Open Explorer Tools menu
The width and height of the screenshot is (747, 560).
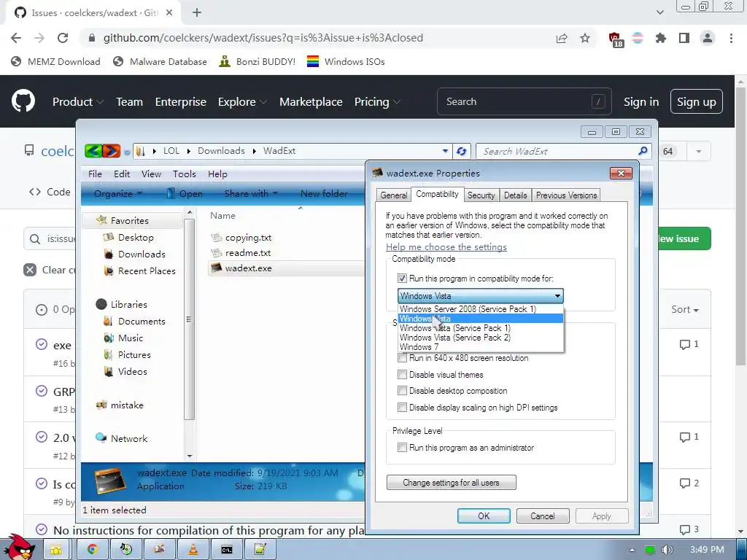[185, 174]
